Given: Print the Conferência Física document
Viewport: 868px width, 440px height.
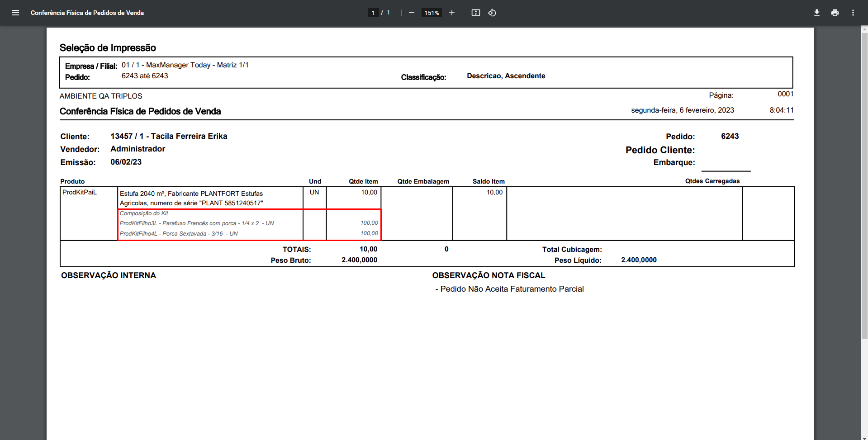Looking at the screenshot, I should [x=835, y=13].
